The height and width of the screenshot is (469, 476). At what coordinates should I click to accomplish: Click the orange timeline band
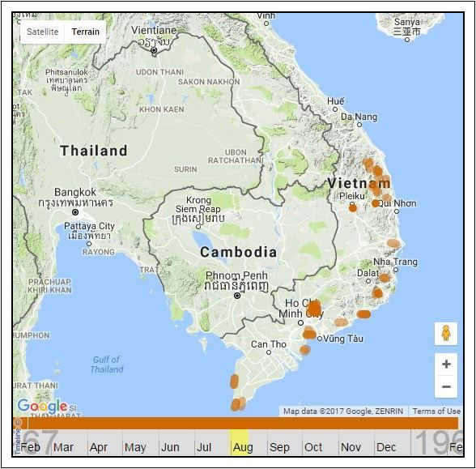[x=243, y=423]
